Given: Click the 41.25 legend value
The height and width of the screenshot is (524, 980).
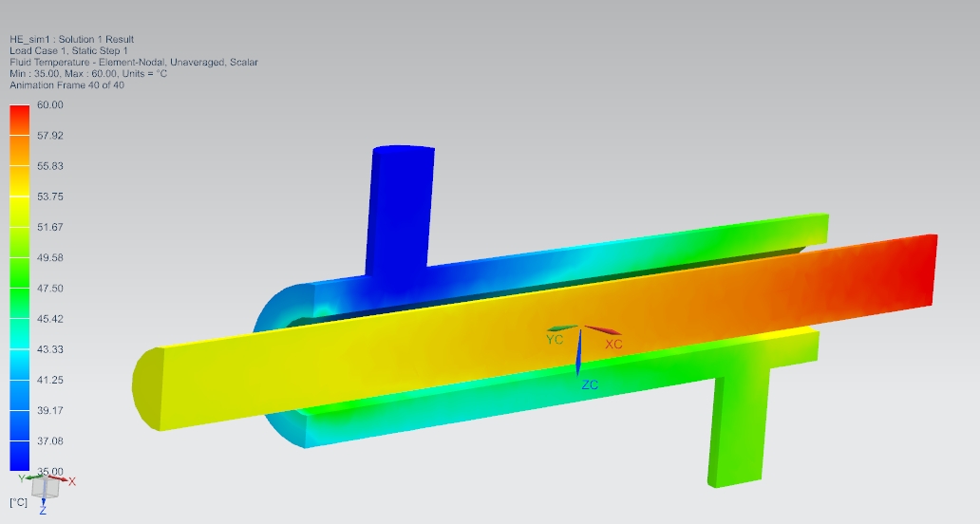Looking at the screenshot, I should click(x=50, y=381).
